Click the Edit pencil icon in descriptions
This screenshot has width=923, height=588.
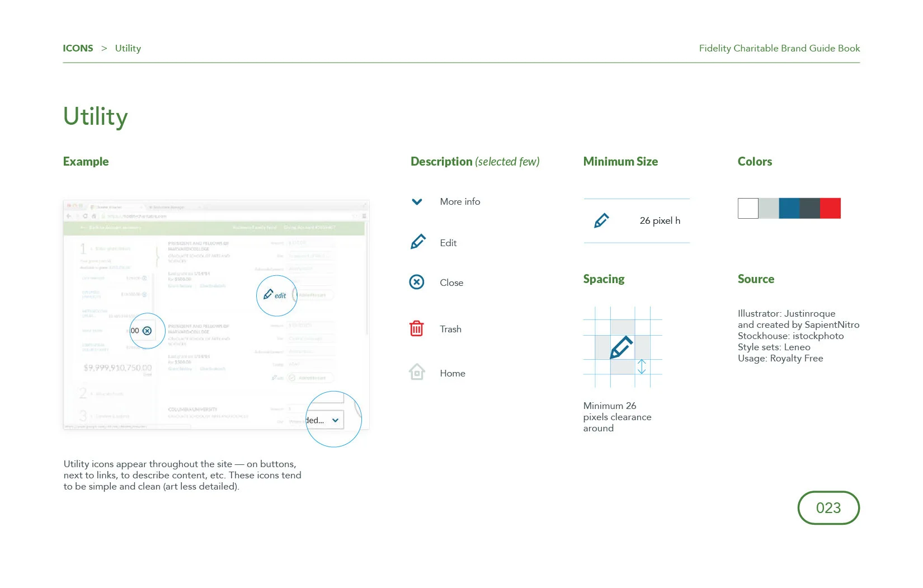click(418, 242)
